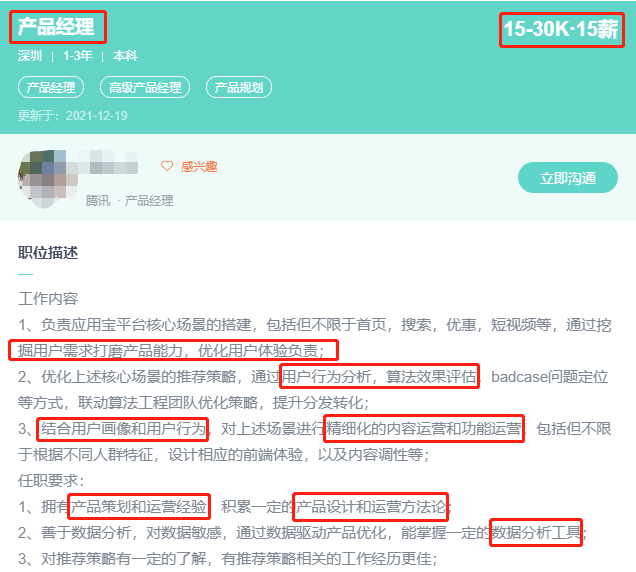
Task: Click the 腾讯 company name
Action: [98, 200]
